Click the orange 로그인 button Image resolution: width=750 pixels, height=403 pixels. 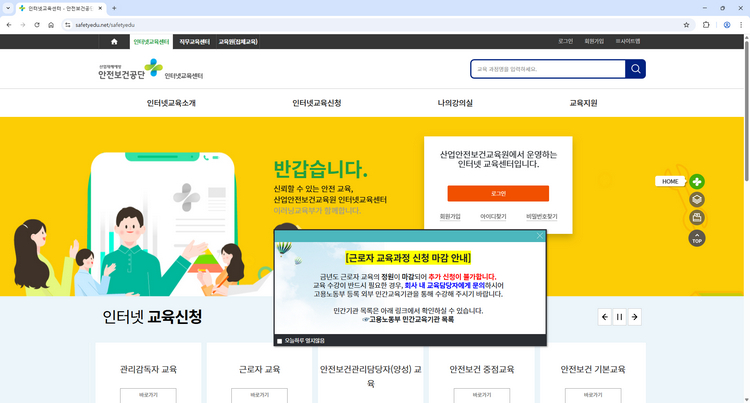(498, 194)
